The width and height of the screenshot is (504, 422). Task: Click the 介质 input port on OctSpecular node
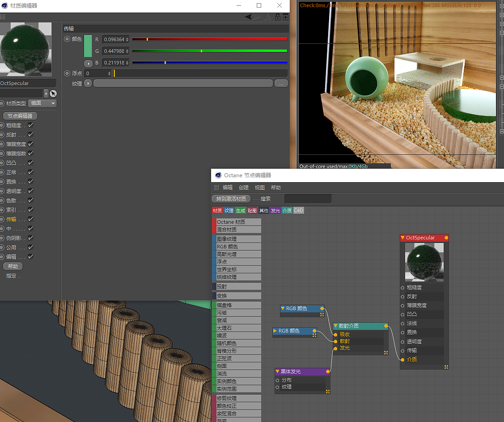[x=402, y=360]
